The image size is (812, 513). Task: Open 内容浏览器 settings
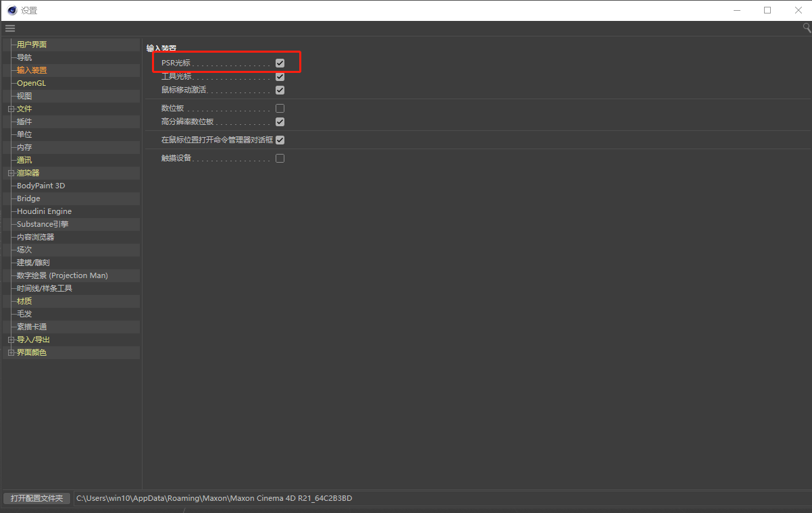(35, 237)
